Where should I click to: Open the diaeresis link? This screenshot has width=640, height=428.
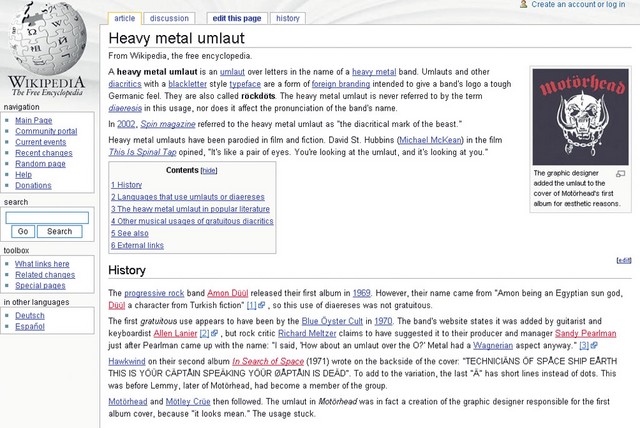tap(125, 108)
